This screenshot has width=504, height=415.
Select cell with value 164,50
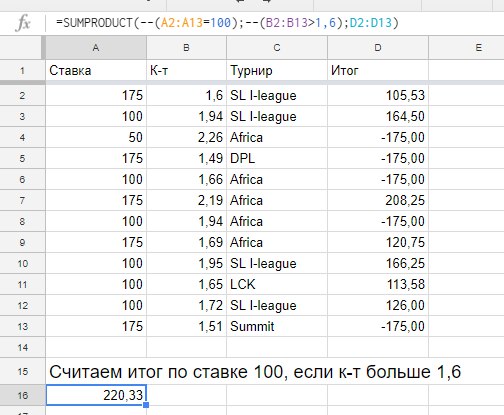pos(378,117)
